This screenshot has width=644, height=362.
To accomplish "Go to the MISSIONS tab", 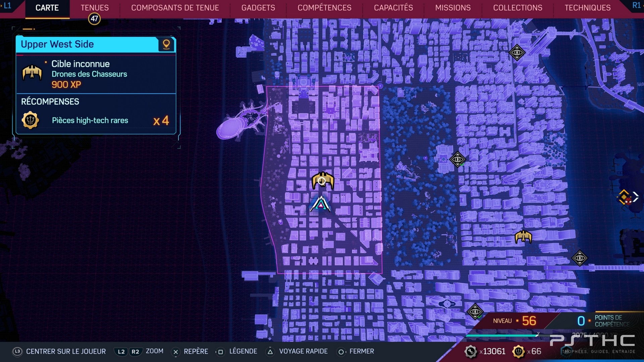I will [453, 8].
